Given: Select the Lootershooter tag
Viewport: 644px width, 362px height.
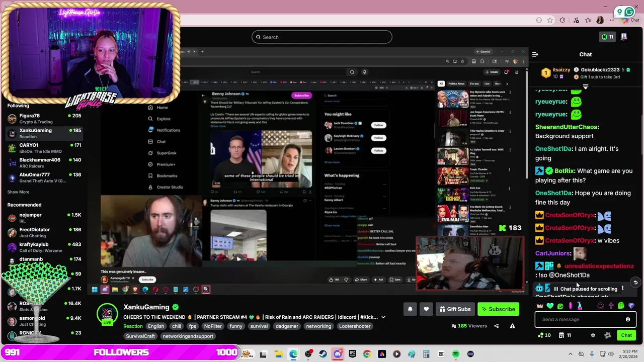Looking at the screenshot, I should pos(355,326).
